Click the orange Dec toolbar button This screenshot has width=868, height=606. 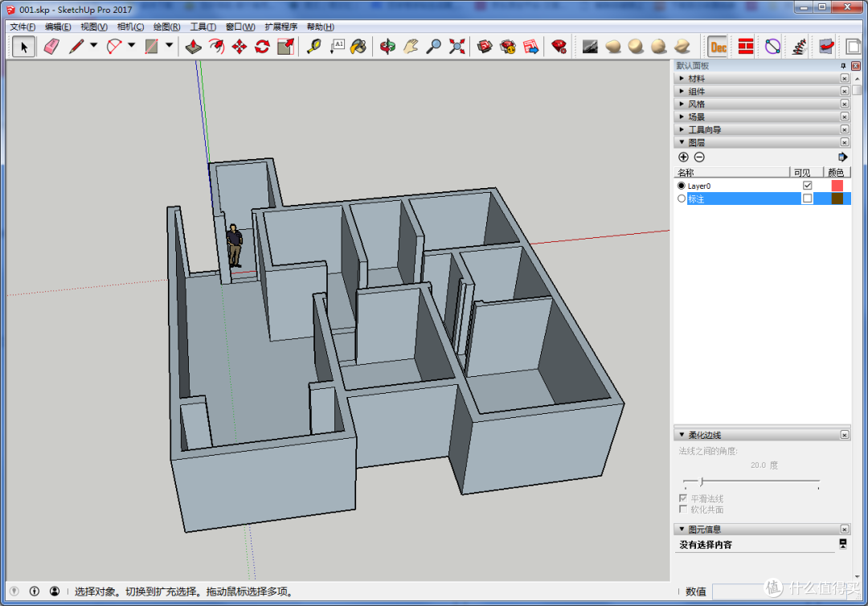718,47
